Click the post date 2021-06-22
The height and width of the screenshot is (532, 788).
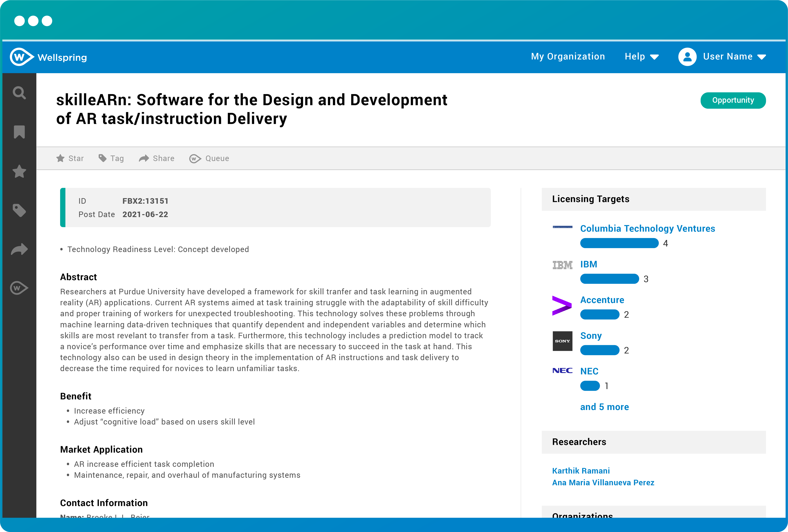(145, 214)
